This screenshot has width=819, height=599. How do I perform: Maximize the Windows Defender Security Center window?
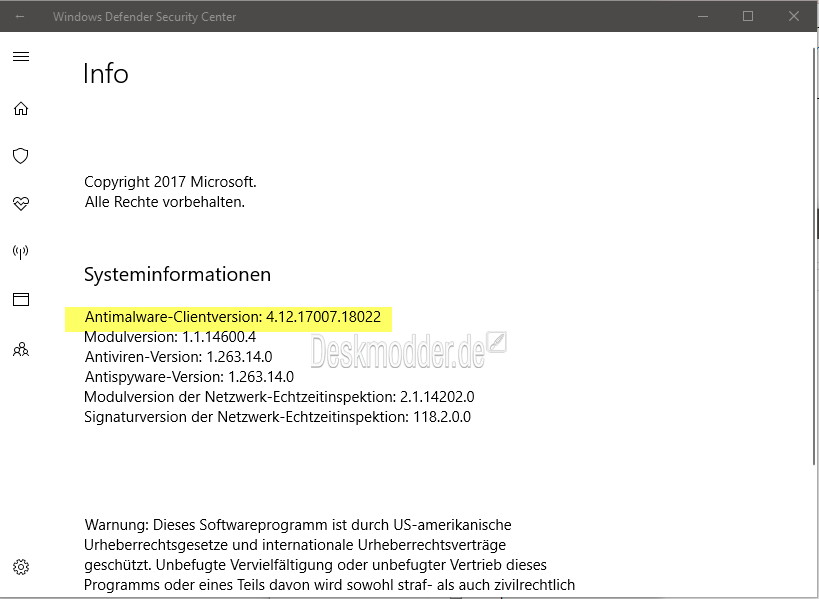coord(748,16)
